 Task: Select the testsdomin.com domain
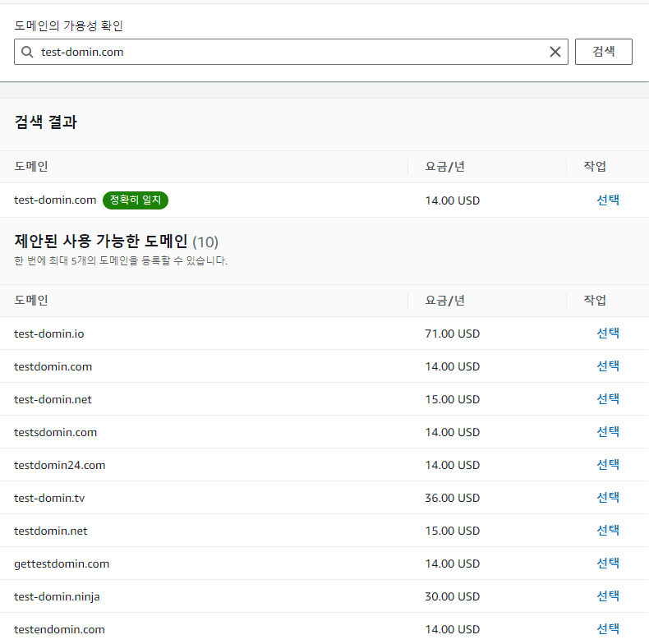tap(608, 432)
